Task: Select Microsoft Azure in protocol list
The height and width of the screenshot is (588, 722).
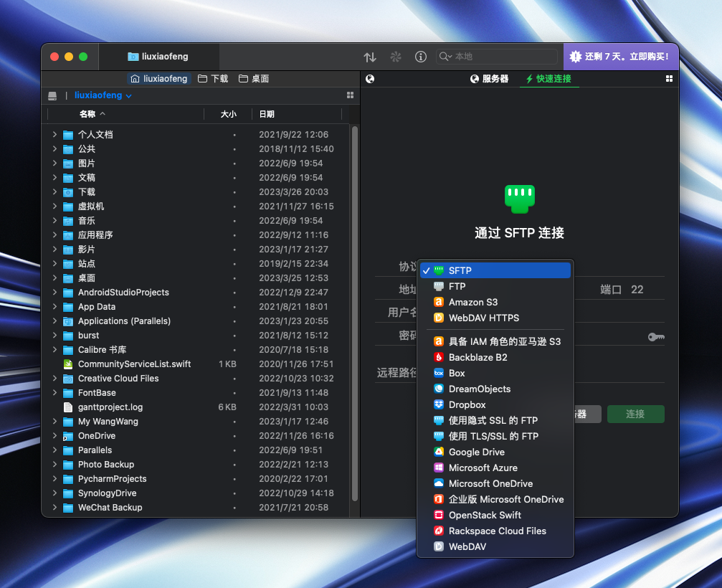Action: [x=495, y=468]
